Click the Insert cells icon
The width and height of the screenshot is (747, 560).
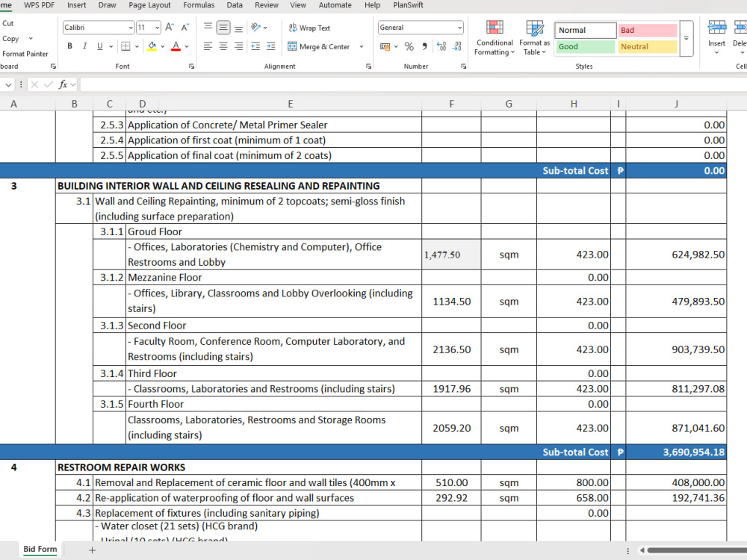point(716,27)
